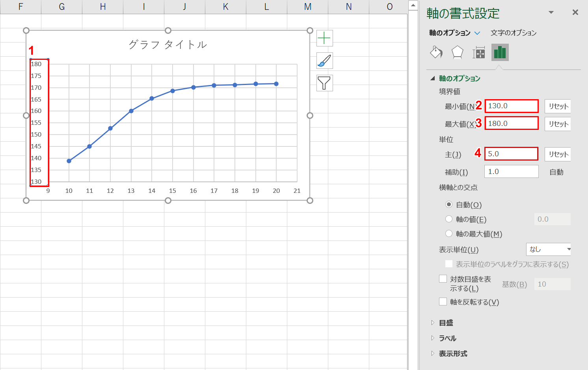Viewport: 588px width, 370px height.
Task: Open the Chart Filters funnel button
Action: (324, 83)
